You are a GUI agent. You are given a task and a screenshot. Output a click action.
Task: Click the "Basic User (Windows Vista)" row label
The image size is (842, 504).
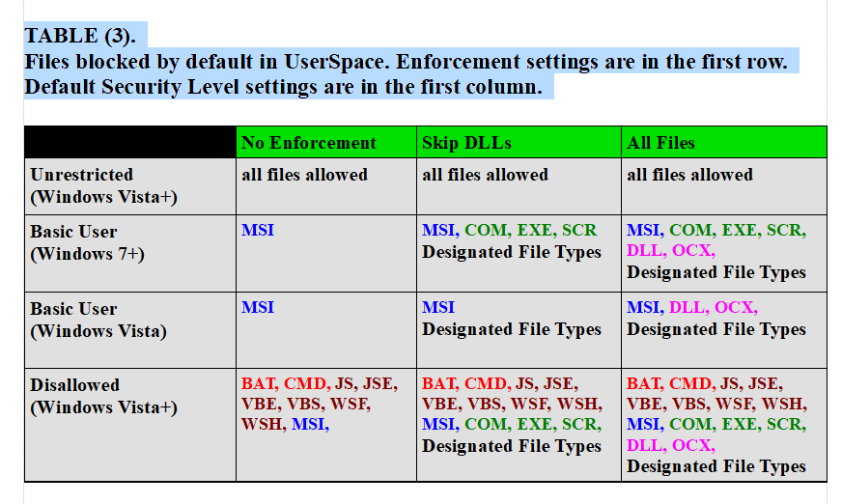[x=98, y=320]
